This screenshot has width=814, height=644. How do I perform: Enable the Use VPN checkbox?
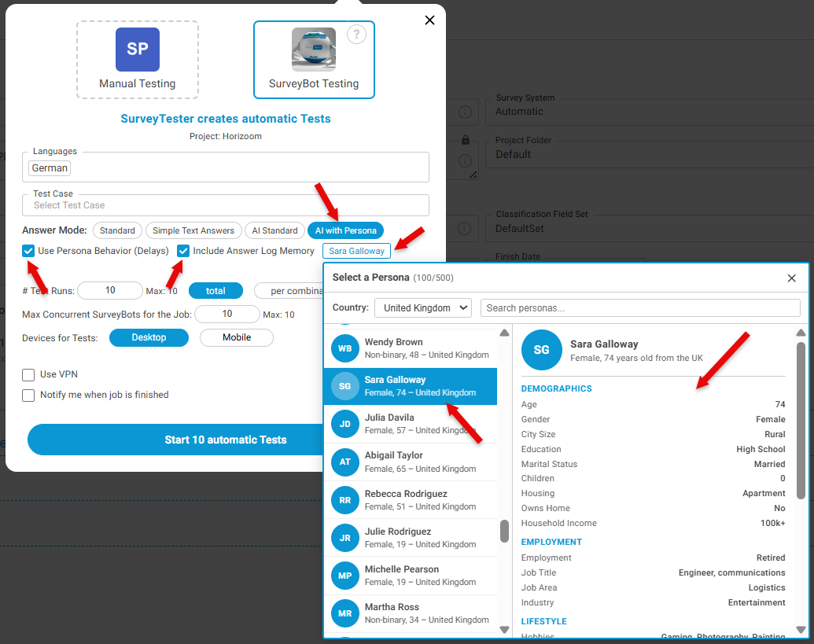point(28,374)
